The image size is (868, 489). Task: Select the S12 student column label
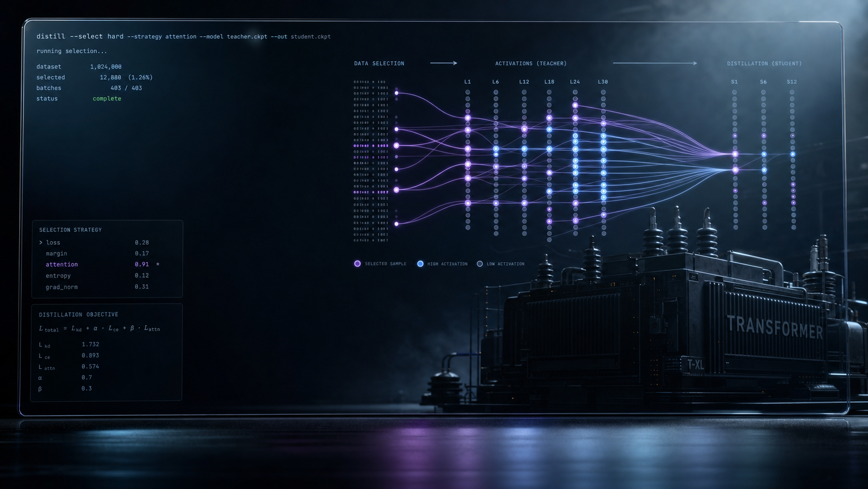792,82
